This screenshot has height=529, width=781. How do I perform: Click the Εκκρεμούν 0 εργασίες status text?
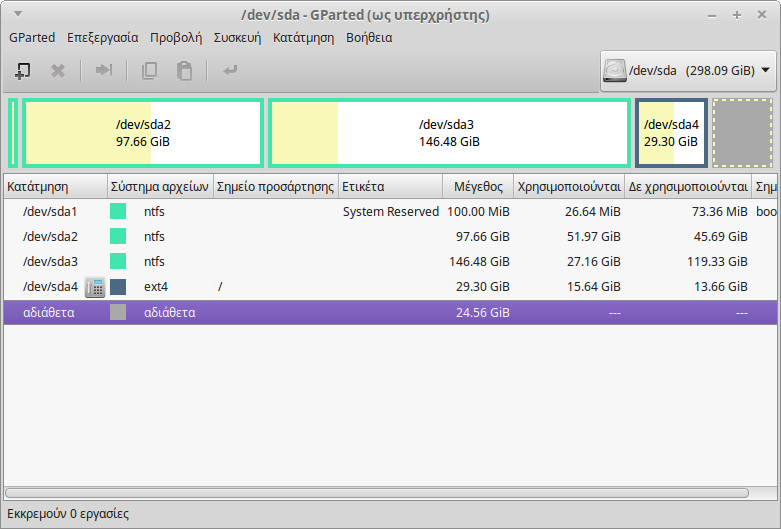pos(68,514)
